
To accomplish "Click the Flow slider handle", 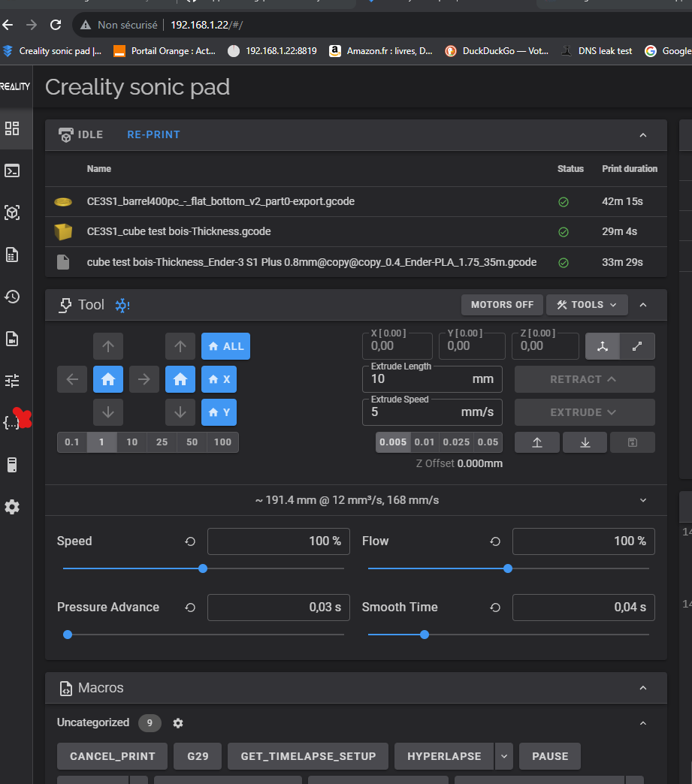I will tap(508, 568).
